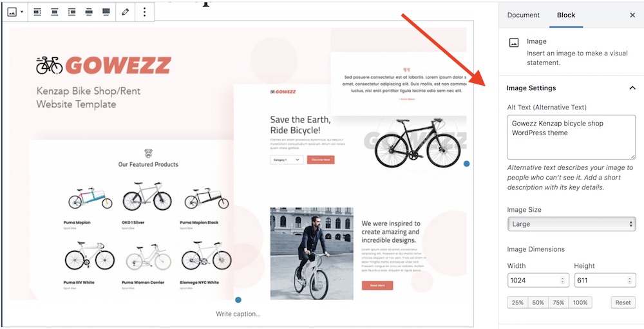Click the Write caption field
The width and height of the screenshot is (644, 329).
point(238,314)
